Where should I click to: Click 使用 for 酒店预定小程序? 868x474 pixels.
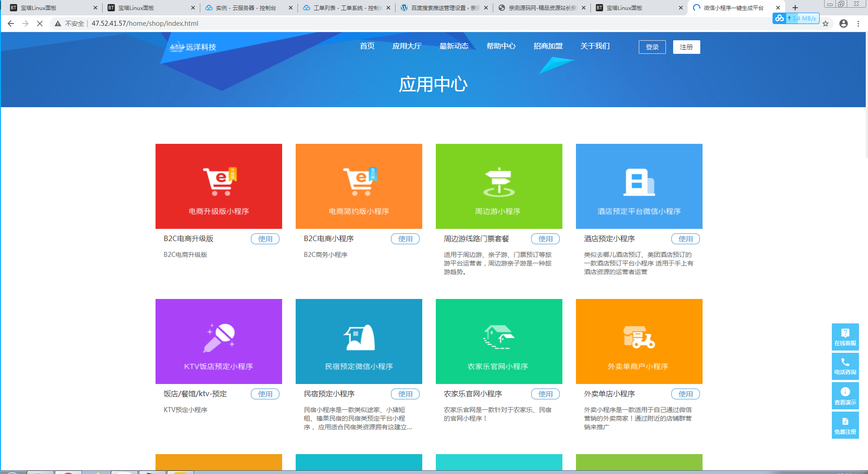click(686, 239)
